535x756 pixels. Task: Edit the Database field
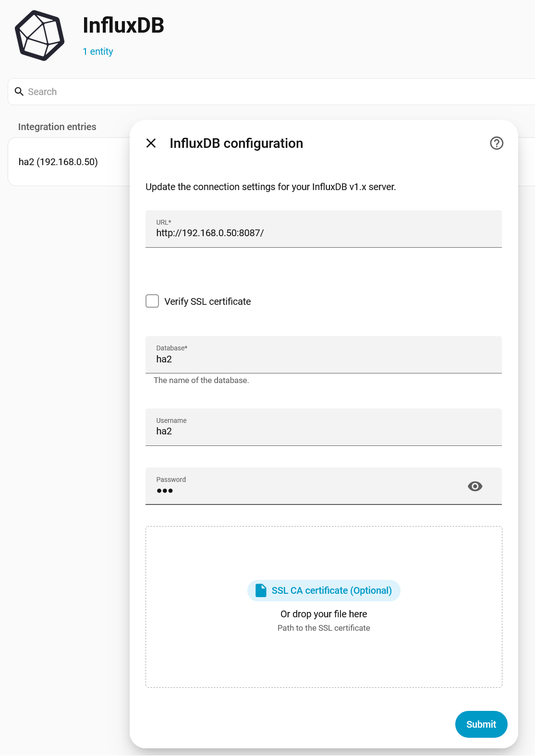click(324, 355)
